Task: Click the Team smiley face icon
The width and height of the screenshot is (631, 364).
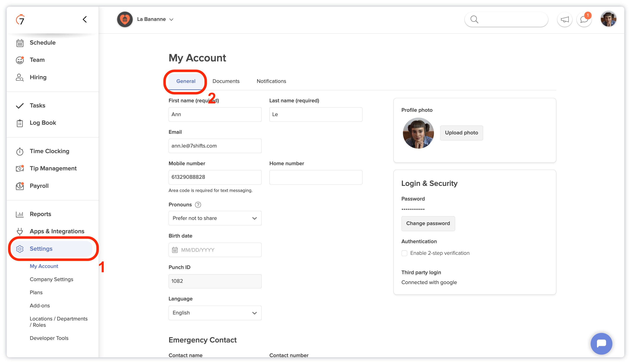Action: tap(20, 60)
